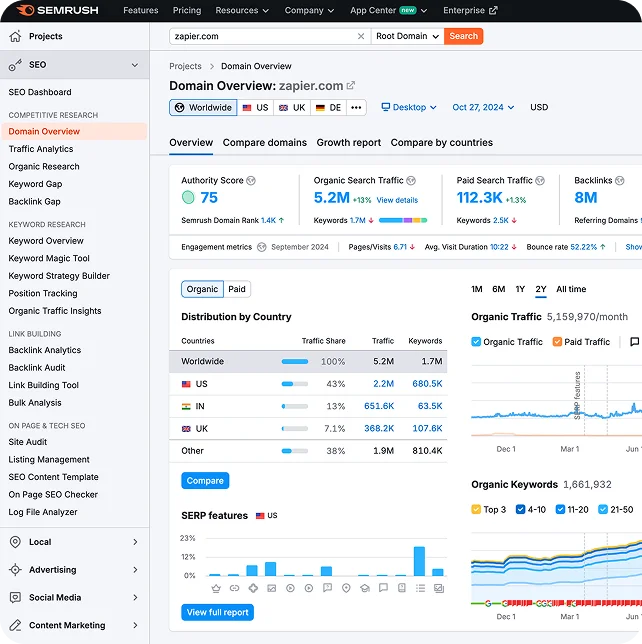Click the Social Media icon in sidebar
The width and height of the screenshot is (642, 644).
point(15,597)
